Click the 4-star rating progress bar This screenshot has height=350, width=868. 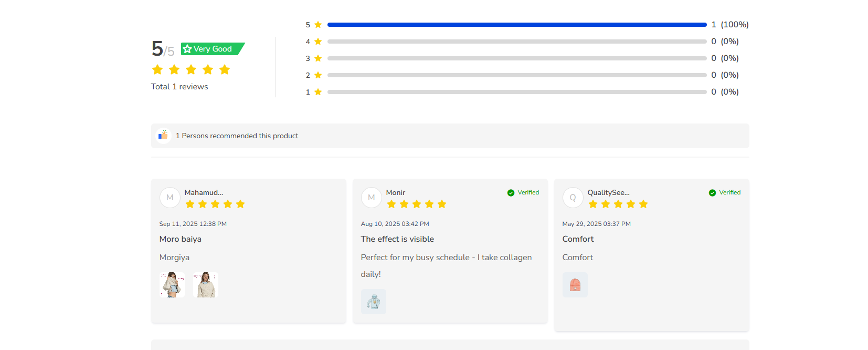coord(517,42)
